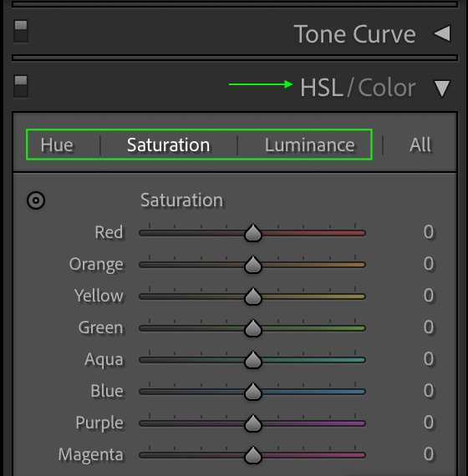This screenshot has width=468, height=476.
Task: Click the Tone Curve panel title
Action: [x=354, y=34]
